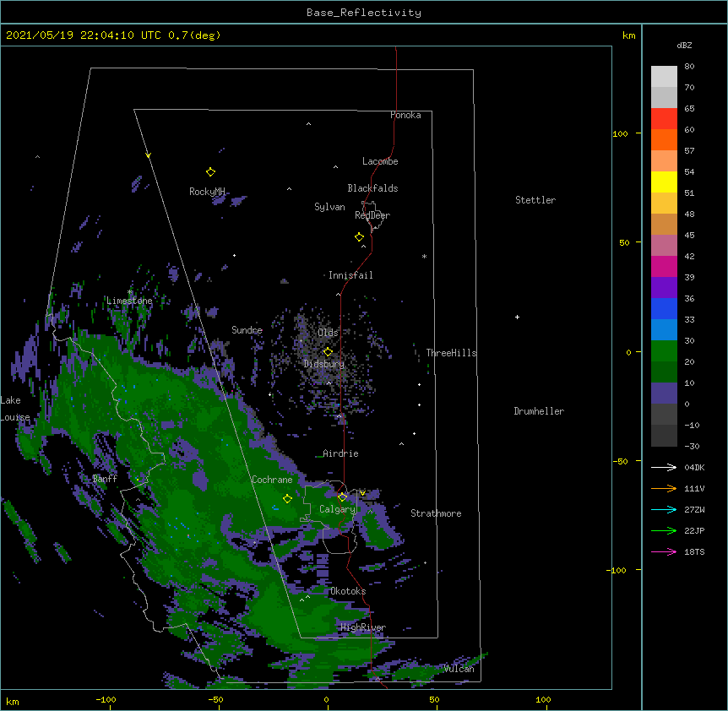Click the 04DK legend label
This screenshot has width=728, height=711.
click(694, 467)
